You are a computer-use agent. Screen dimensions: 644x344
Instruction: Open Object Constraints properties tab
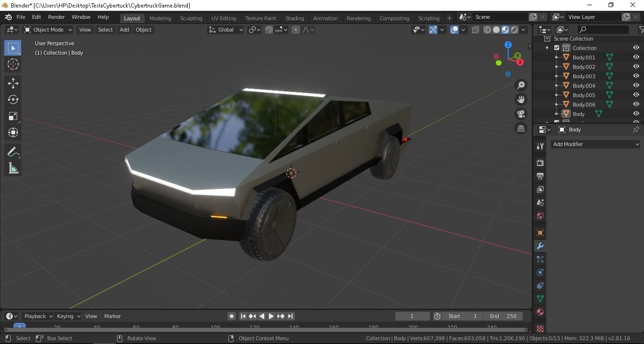[540, 286]
